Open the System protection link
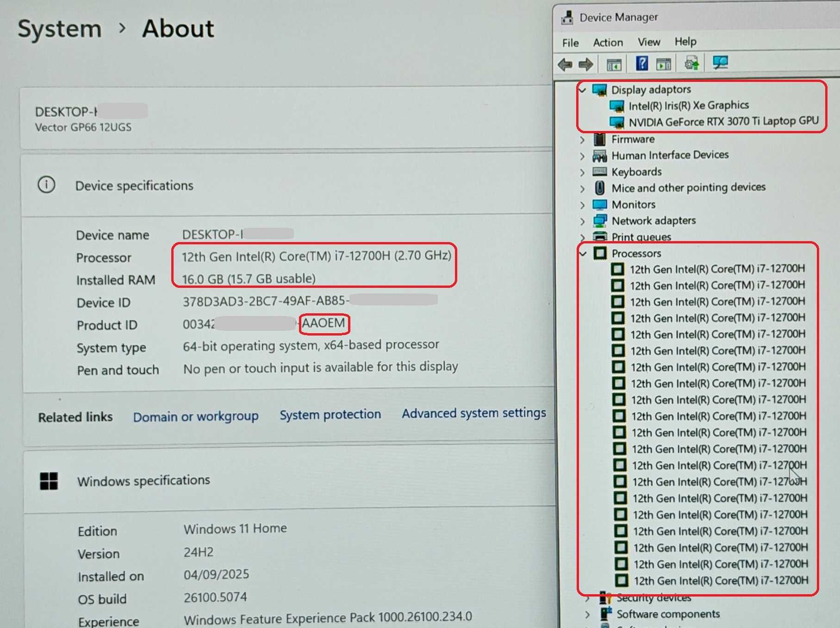The height and width of the screenshot is (628, 840). pyautogui.click(x=330, y=415)
